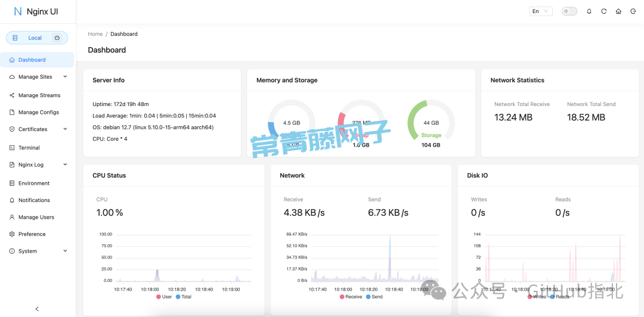Viewport: 644px width, 317px height.
Task: Go to Preference in the sidebar
Action: coord(32,234)
